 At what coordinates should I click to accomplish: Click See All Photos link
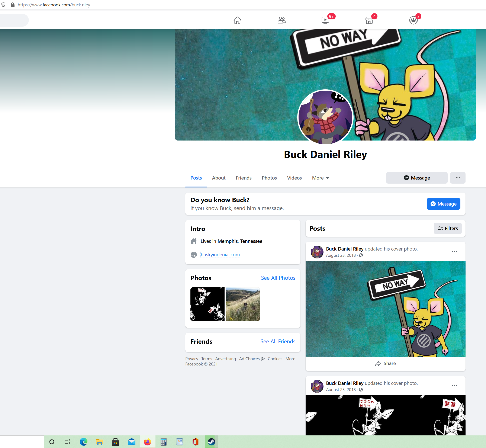tap(278, 278)
